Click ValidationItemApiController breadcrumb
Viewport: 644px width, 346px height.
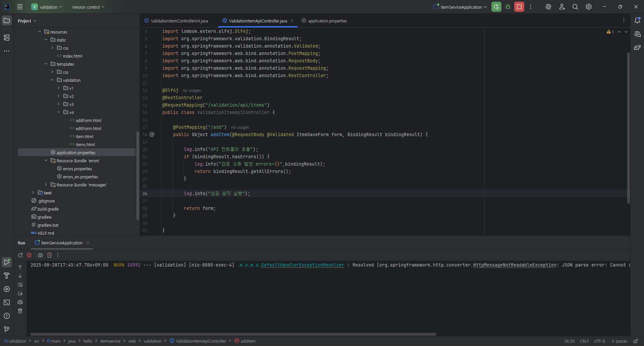tap(198, 341)
